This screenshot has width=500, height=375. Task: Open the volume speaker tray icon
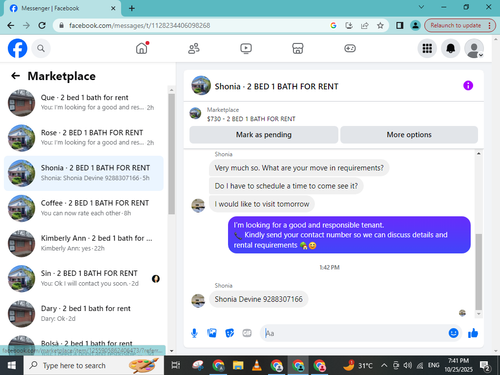coord(407,366)
